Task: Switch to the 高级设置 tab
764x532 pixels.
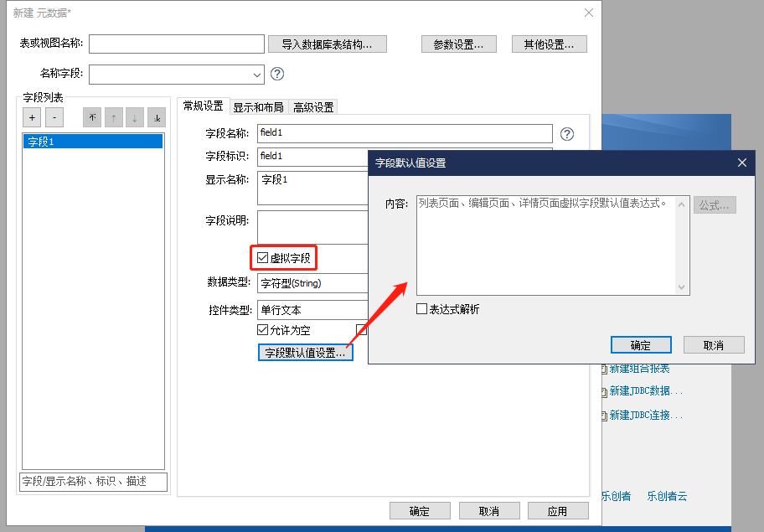Action: [313, 107]
